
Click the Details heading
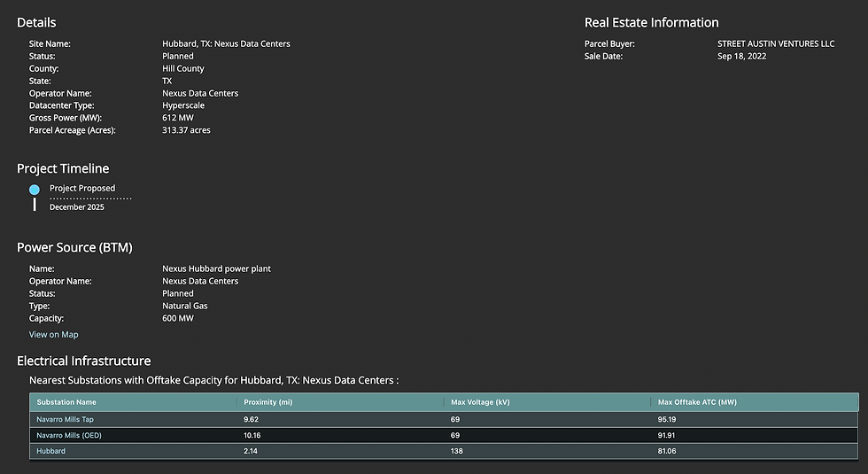(x=36, y=23)
